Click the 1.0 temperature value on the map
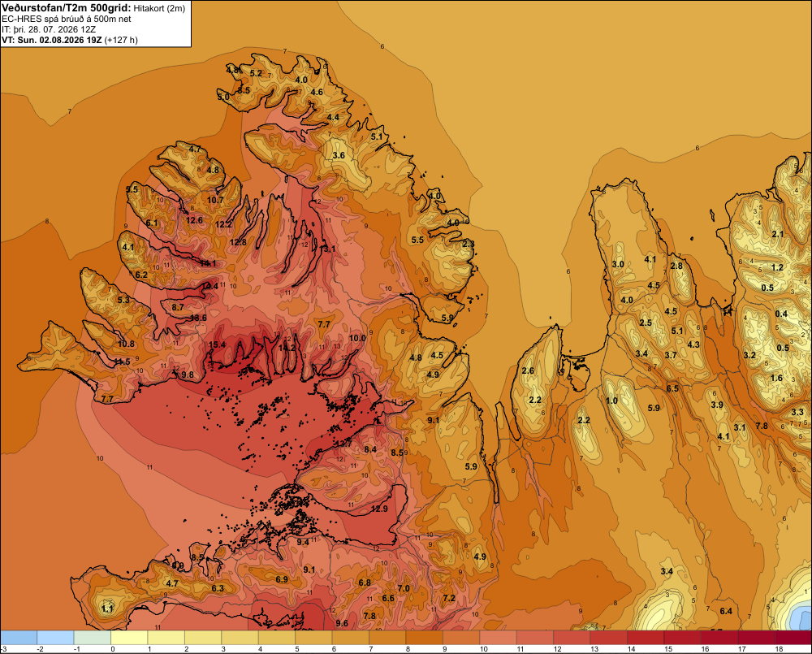This screenshot has width=812, height=654. coord(611,401)
